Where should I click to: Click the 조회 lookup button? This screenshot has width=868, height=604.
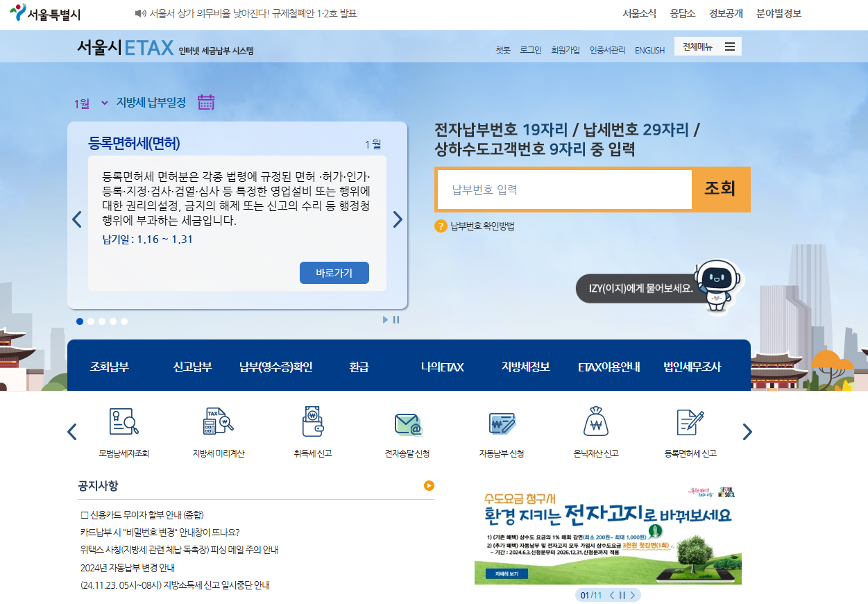tap(722, 189)
